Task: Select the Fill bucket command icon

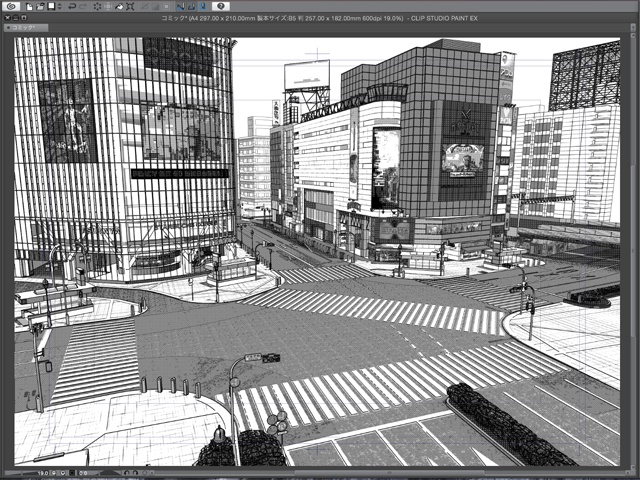Action: click(119, 6)
